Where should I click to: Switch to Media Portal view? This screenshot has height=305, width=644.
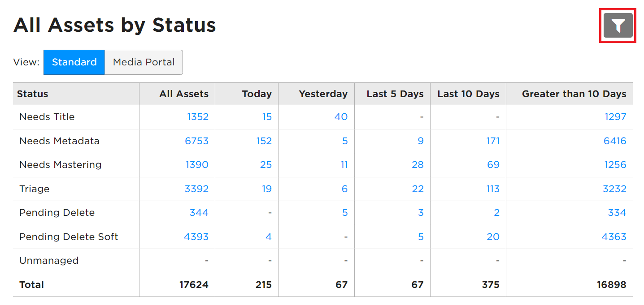[x=144, y=62]
